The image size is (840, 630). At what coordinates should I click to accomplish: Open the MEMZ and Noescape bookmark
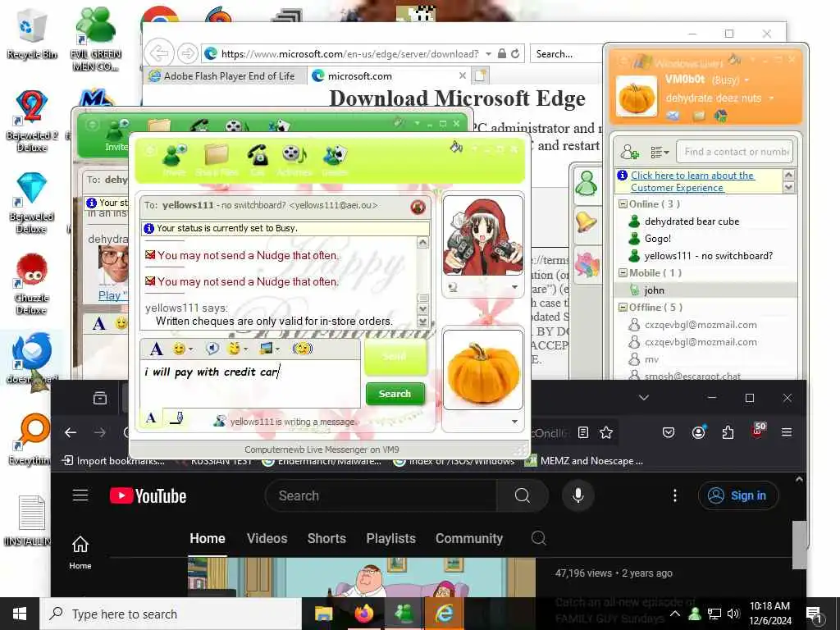[584, 461]
